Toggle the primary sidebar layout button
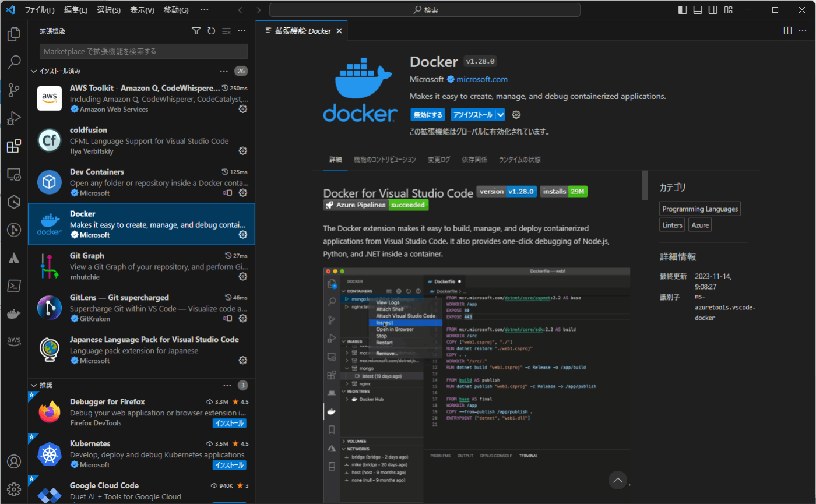The width and height of the screenshot is (816, 504). 683,10
